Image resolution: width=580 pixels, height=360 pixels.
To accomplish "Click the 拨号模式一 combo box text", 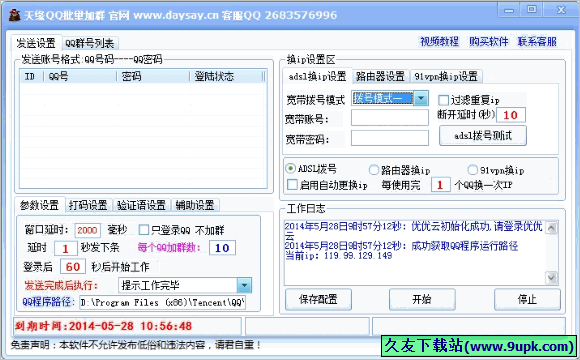I will [x=382, y=98].
